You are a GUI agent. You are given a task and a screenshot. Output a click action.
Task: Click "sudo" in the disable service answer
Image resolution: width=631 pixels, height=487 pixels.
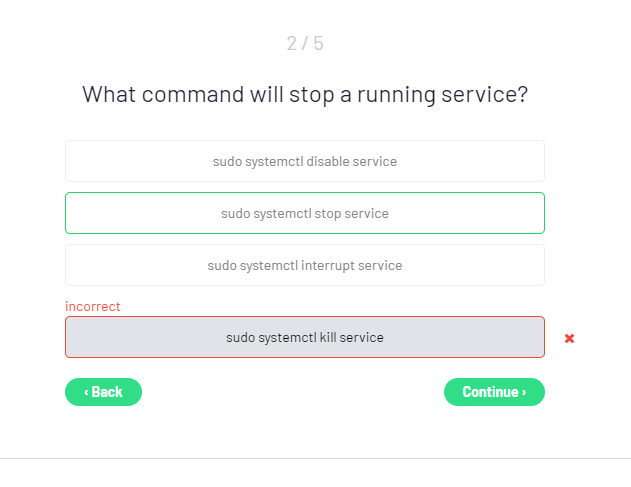227,161
